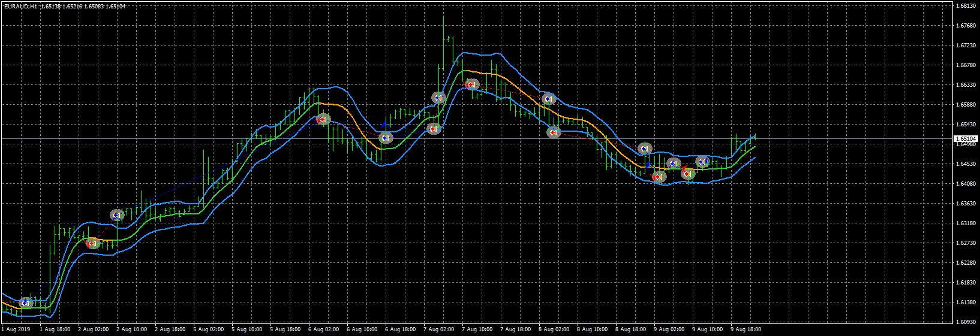Select the red sell marker above 6 Aug 02:00
Image resolution: width=980 pixels, height=336 pixels.
[x=323, y=120]
